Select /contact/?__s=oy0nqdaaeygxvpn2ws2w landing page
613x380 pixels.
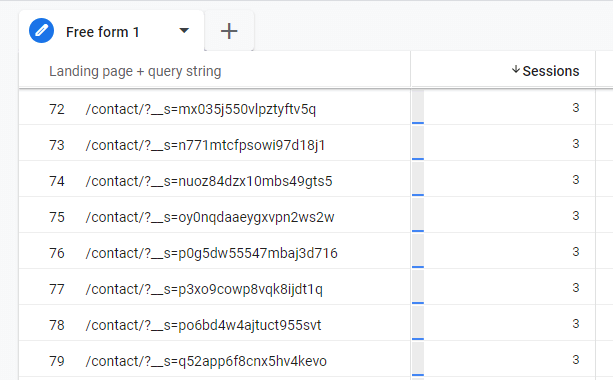pyautogui.click(x=210, y=217)
